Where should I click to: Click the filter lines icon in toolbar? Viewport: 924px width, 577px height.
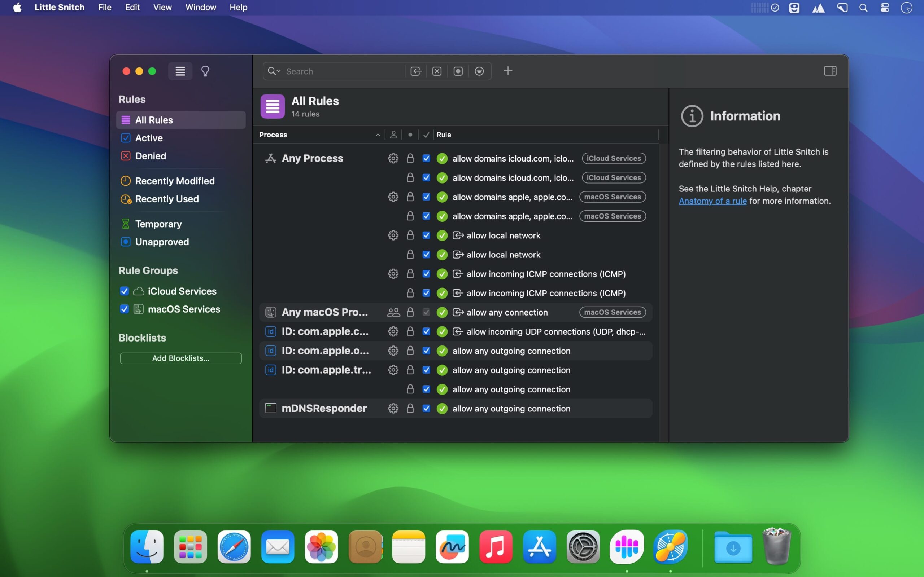pyautogui.click(x=479, y=71)
